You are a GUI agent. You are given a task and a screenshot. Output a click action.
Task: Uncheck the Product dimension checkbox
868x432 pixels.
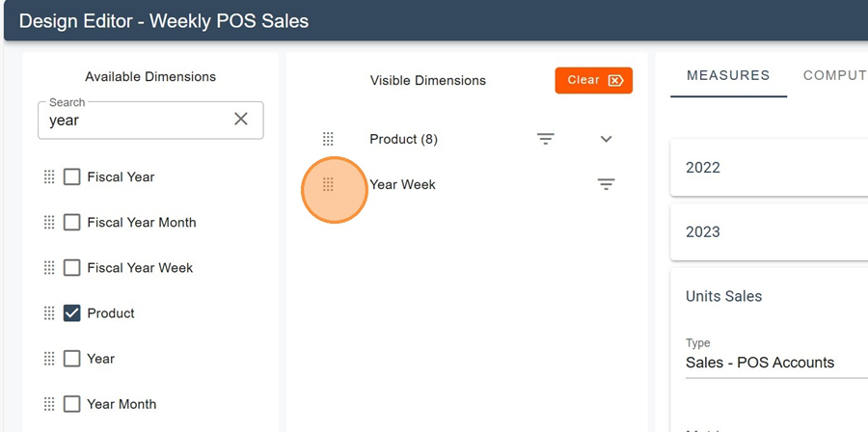(71, 313)
